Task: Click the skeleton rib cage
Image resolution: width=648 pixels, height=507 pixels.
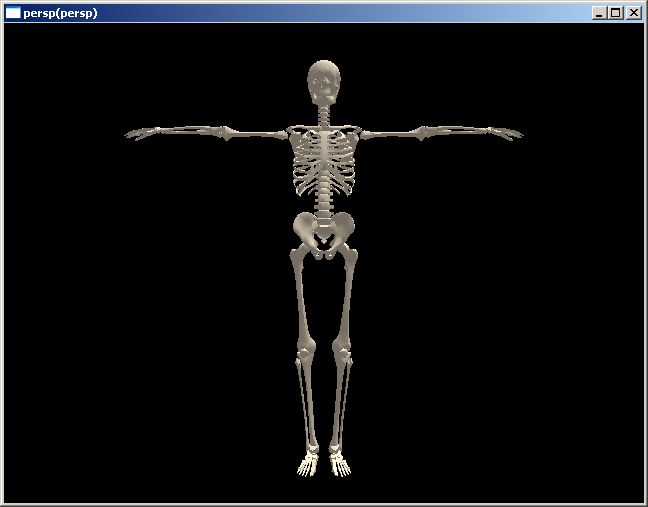Action: [x=324, y=162]
